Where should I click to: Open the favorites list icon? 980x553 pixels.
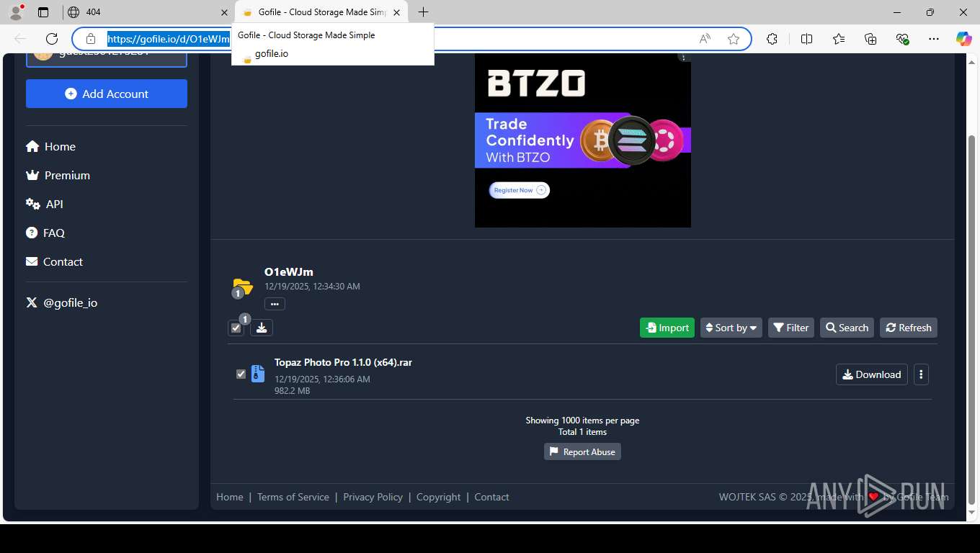click(839, 39)
